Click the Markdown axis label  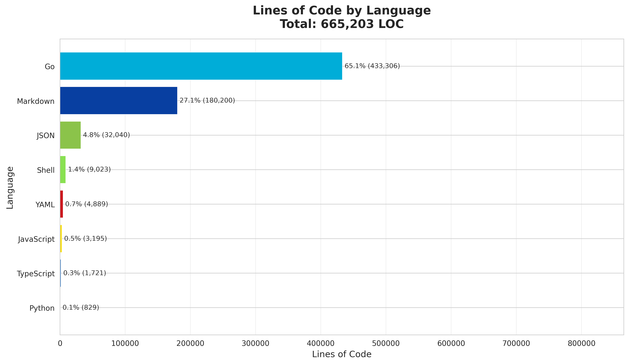[x=36, y=102]
